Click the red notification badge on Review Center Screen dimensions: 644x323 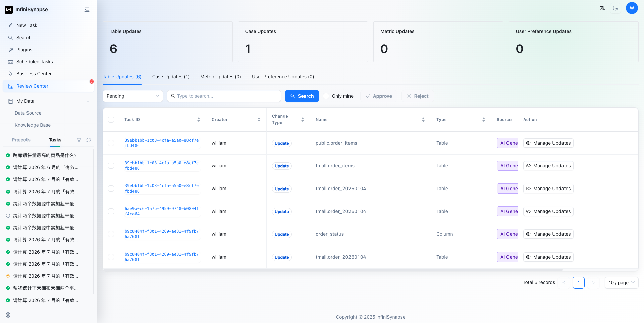(91, 82)
